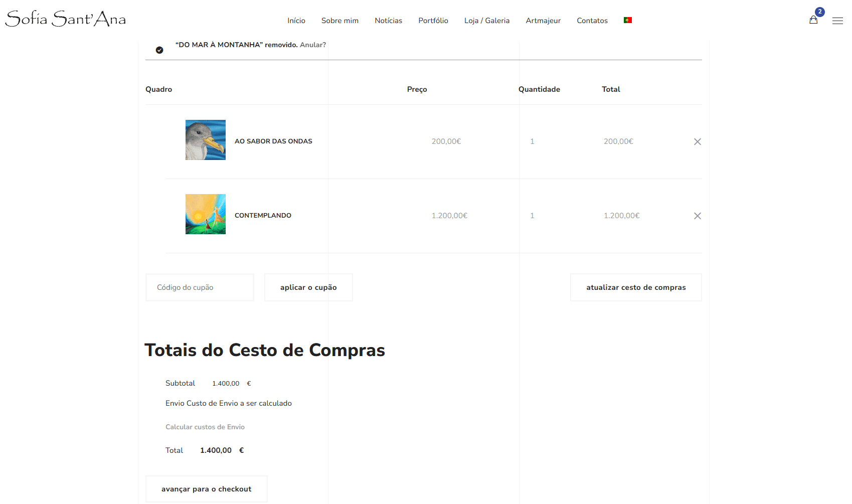Open the shopping bag cart icon
Screen dimensions: 852x504
click(x=813, y=20)
